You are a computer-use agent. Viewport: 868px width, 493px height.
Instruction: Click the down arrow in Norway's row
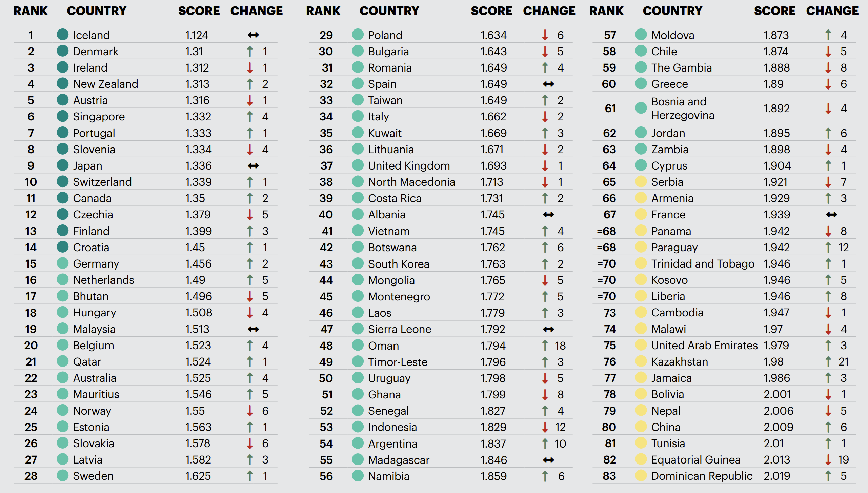tap(250, 411)
